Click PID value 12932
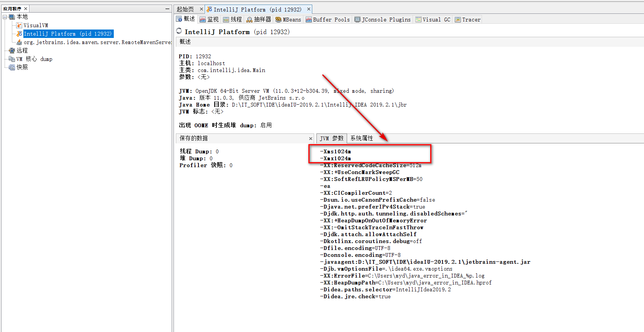This screenshot has height=332, width=644. point(203,56)
